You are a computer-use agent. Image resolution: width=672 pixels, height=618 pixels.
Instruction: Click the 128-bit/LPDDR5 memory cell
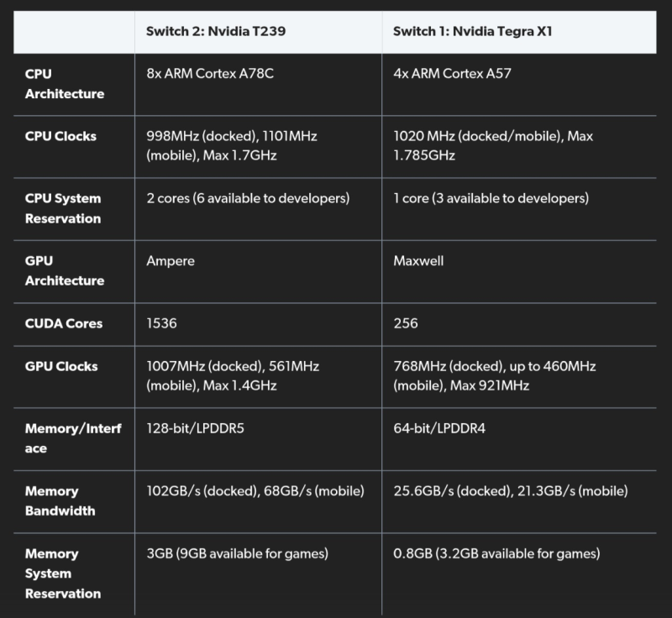[x=195, y=428]
